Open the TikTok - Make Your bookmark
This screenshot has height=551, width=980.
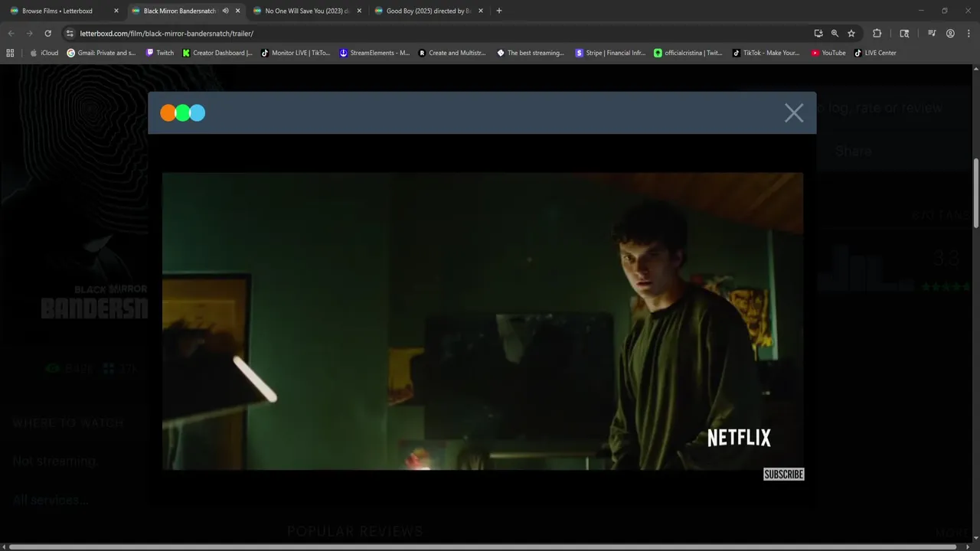766,53
